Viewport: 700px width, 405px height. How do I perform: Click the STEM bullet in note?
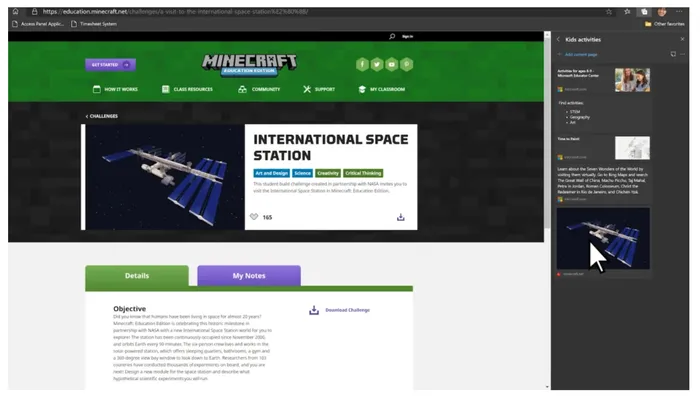click(x=575, y=112)
